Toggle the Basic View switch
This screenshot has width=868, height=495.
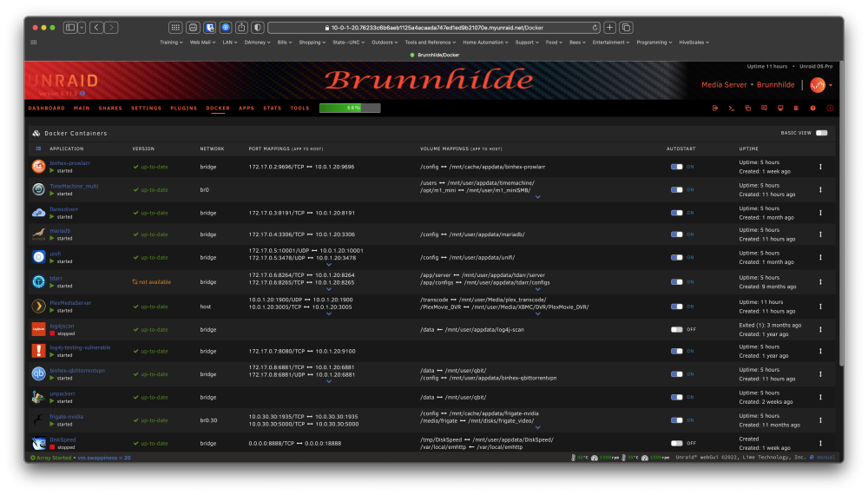point(821,133)
